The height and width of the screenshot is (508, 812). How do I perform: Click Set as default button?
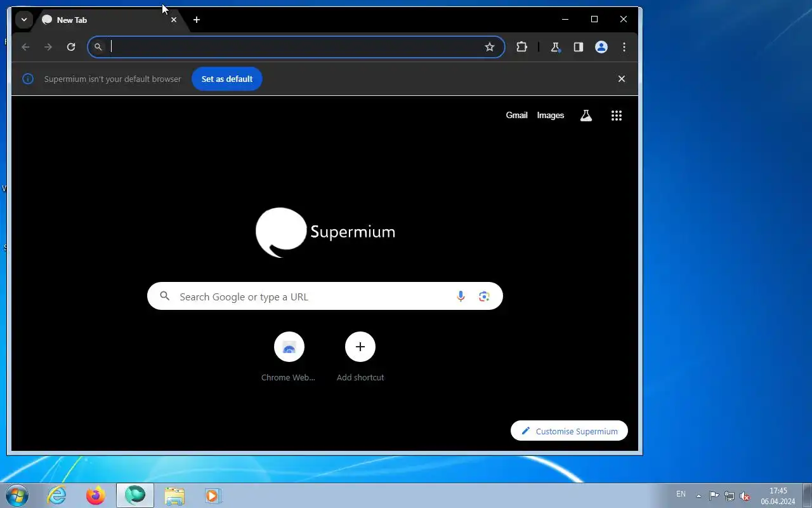227,79
